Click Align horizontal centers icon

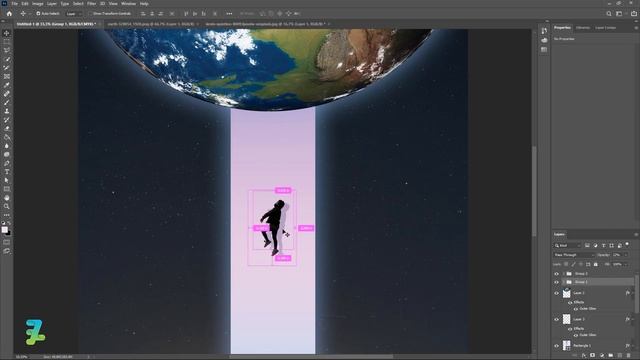point(152,13)
